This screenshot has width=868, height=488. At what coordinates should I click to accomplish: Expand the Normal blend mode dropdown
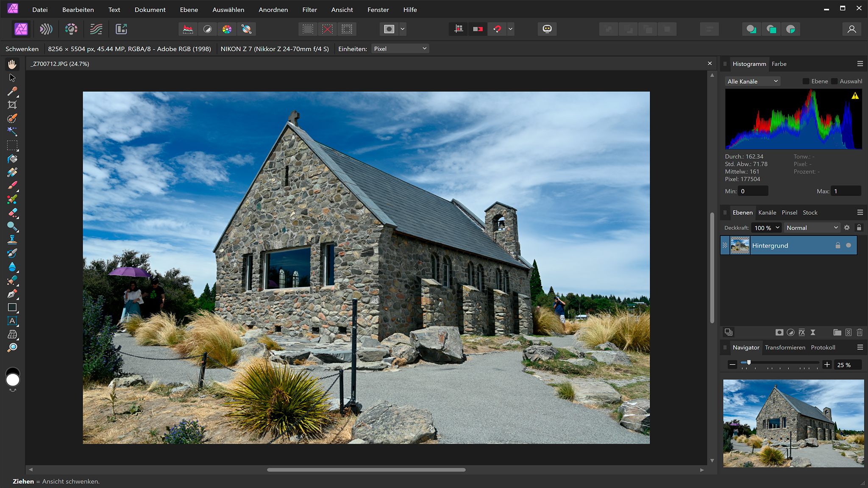coord(812,228)
